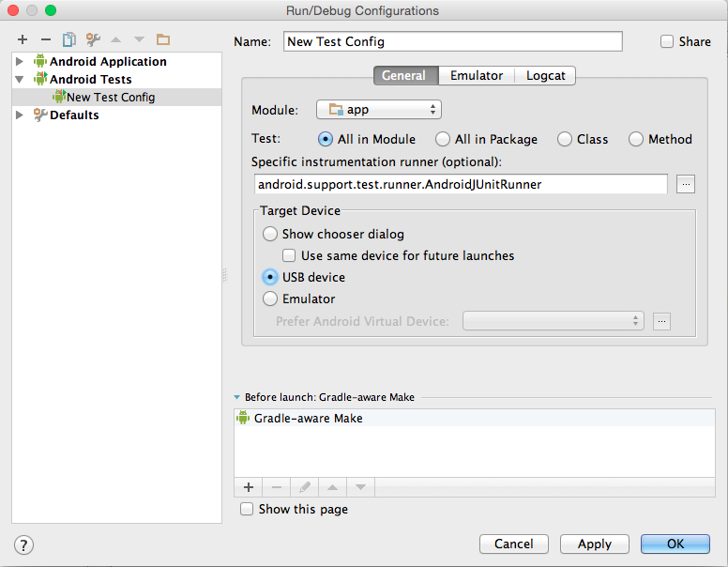This screenshot has height=567, width=728.
Task: Collapse the Android Tests tree node
Action: pyautogui.click(x=21, y=80)
